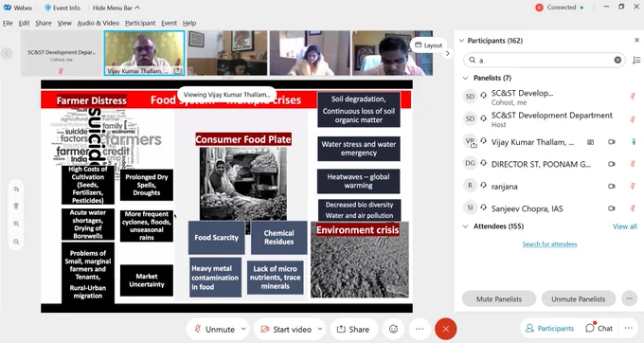Image resolution: width=644 pixels, height=343 pixels.
Task: Toggle ranjana's muted microphone icon
Action: [x=633, y=186]
